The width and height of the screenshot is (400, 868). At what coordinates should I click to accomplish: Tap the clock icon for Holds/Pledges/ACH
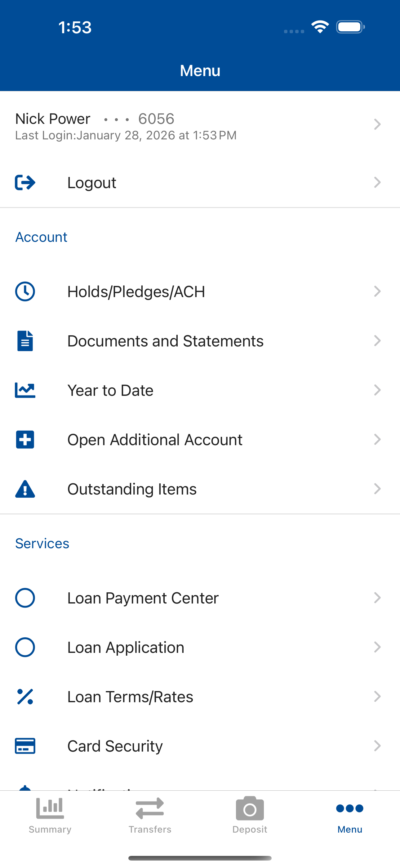tap(25, 292)
